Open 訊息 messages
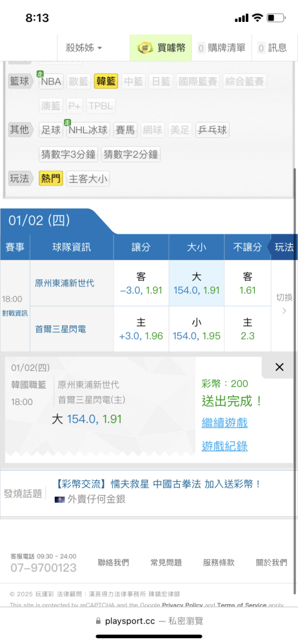This screenshot has width=298, height=644. [273, 48]
